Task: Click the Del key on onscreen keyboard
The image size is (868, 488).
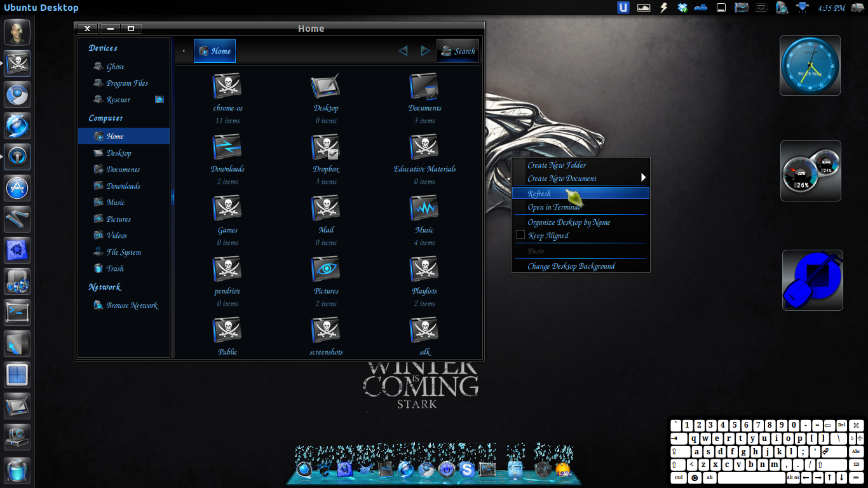Action: [842, 425]
